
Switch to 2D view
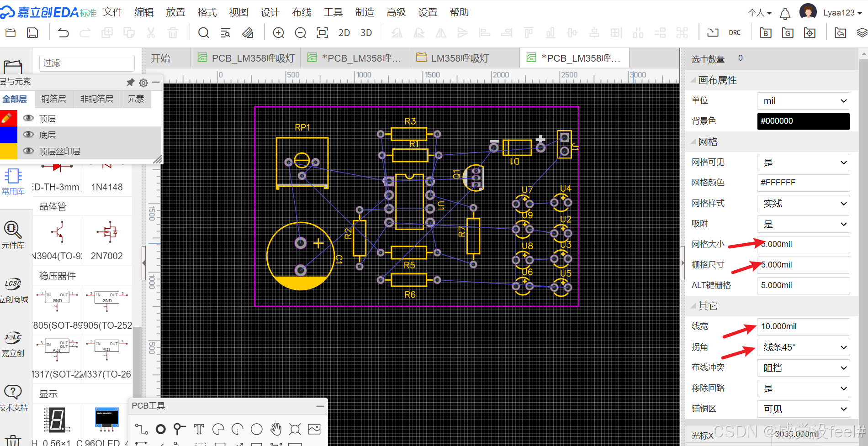tap(344, 32)
